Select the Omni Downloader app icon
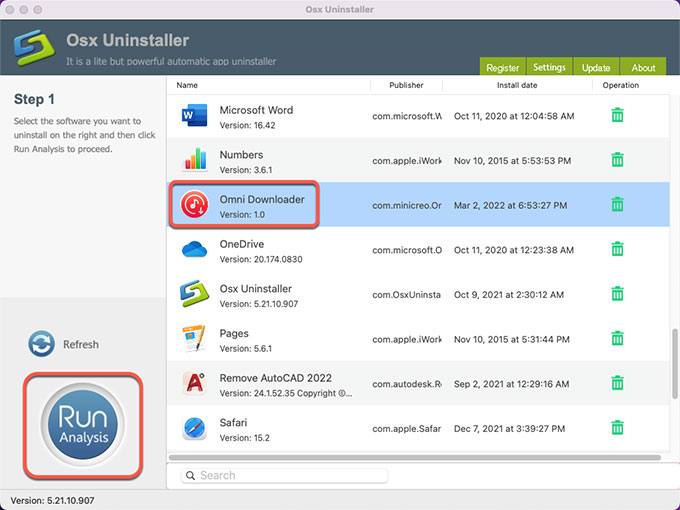Image resolution: width=680 pixels, height=510 pixels. (x=194, y=204)
